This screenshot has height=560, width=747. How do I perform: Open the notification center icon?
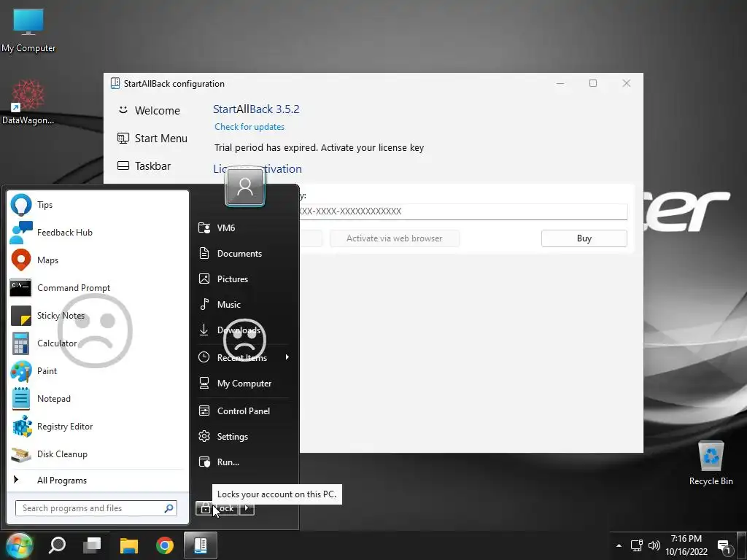tap(724, 547)
